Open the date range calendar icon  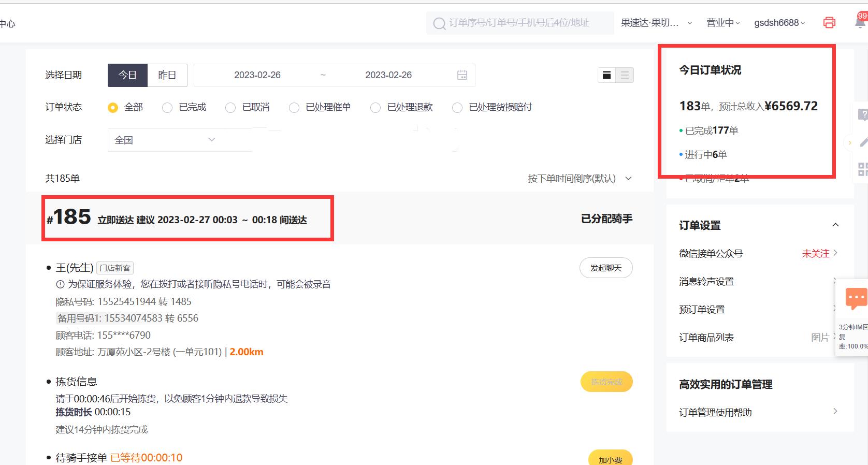[x=462, y=75]
